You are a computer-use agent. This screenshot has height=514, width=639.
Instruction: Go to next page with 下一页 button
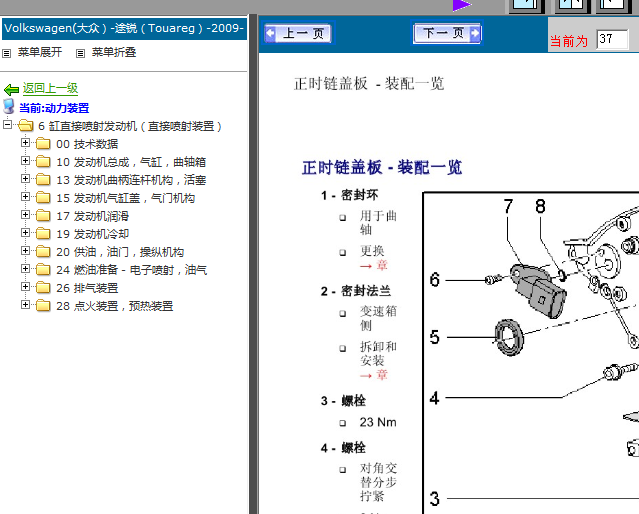click(447, 33)
